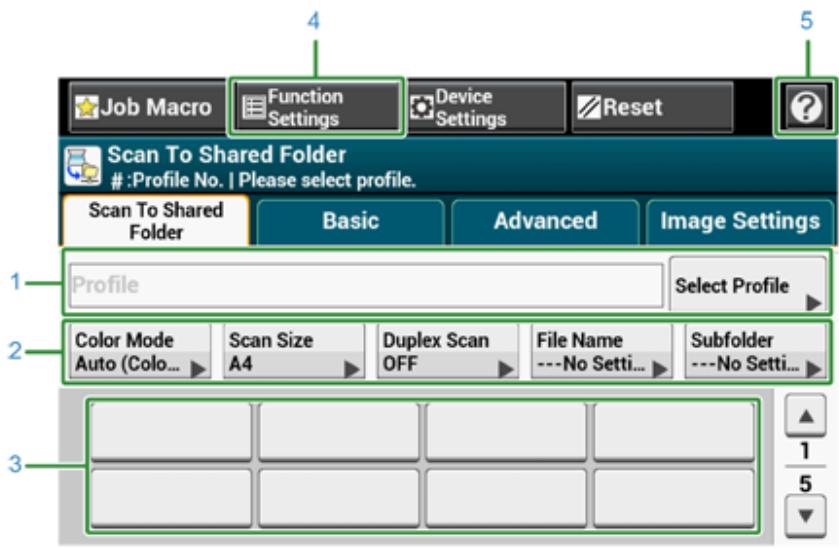Open the Subfolder setting
The image size is (839, 549).
(756, 352)
